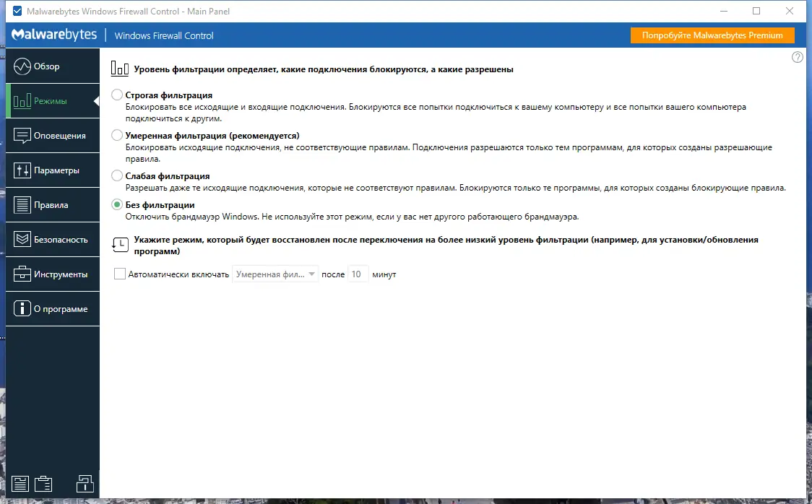Open the Умеренная фил... dropdown
The height and width of the screenshot is (504, 812).
coord(275,274)
